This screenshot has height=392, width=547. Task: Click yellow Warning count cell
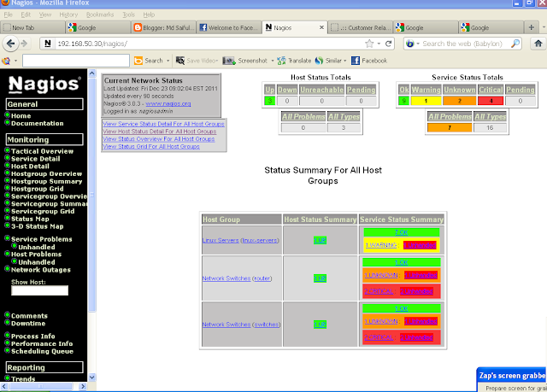[x=426, y=101]
